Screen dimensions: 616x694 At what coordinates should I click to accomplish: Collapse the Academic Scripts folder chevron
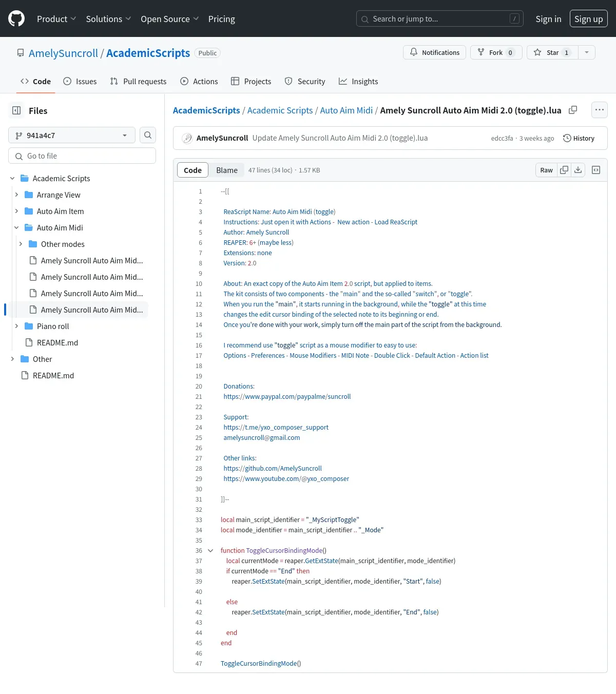click(x=12, y=178)
